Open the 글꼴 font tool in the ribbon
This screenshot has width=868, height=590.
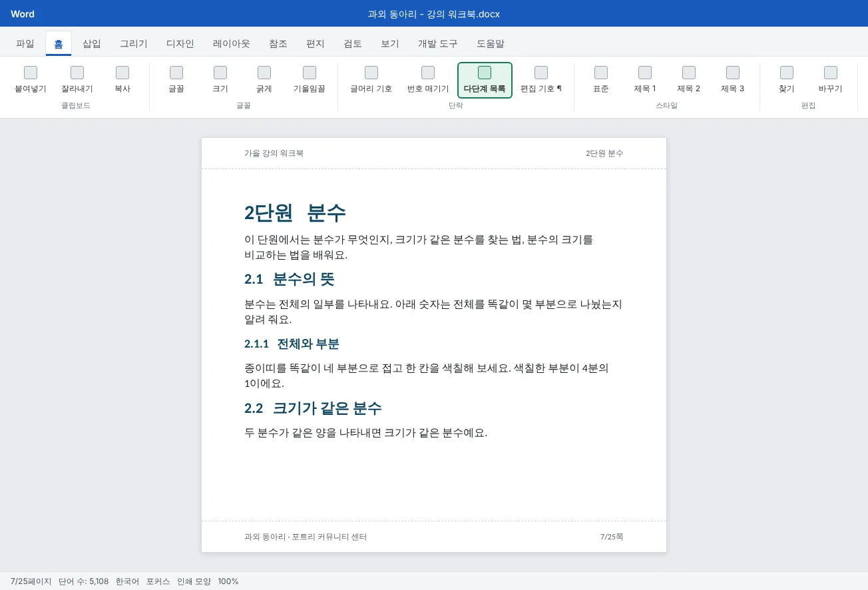coord(176,80)
